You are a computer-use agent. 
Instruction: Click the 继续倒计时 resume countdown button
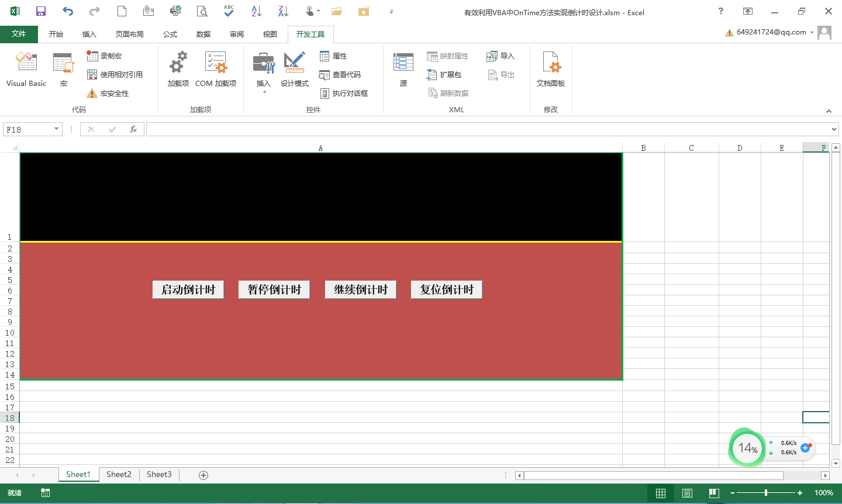coord(361,289)
